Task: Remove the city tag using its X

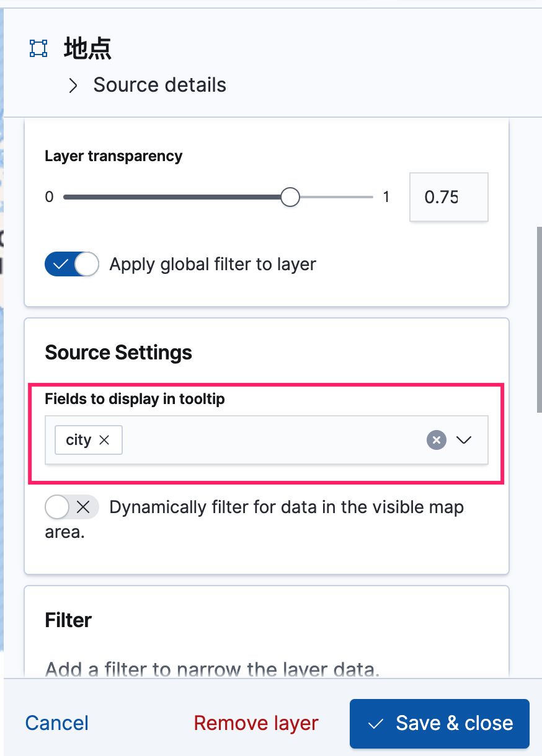Action: pyautogui.click(x=105, y=440)
